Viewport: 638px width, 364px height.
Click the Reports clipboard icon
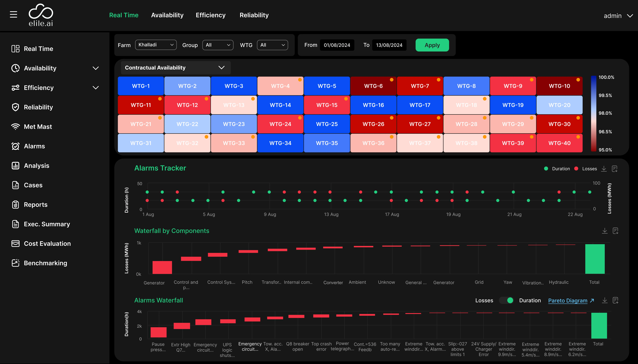pos(16,205)
